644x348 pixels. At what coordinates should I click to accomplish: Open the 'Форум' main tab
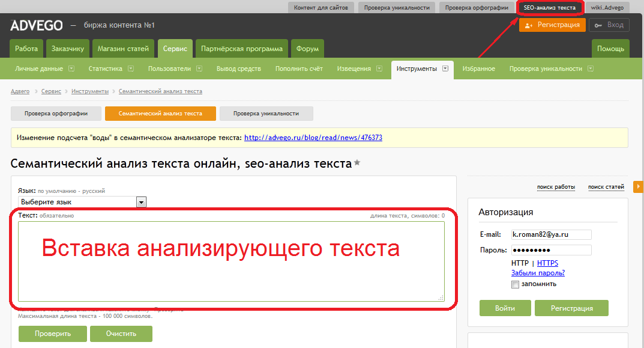point(308,49)
